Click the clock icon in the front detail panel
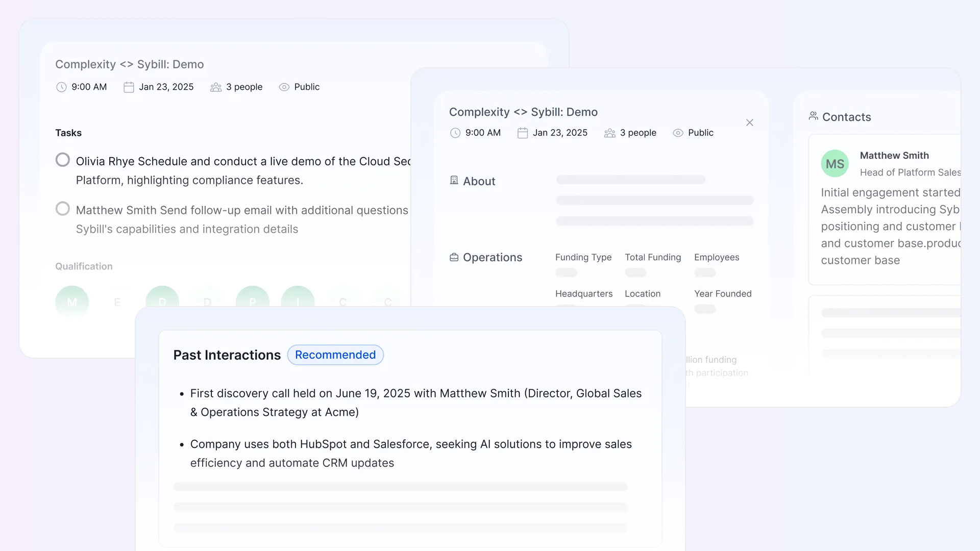Image resolution: width=980 pixels, height=551 pixels. pyautogui.click(x=455, y=133)
